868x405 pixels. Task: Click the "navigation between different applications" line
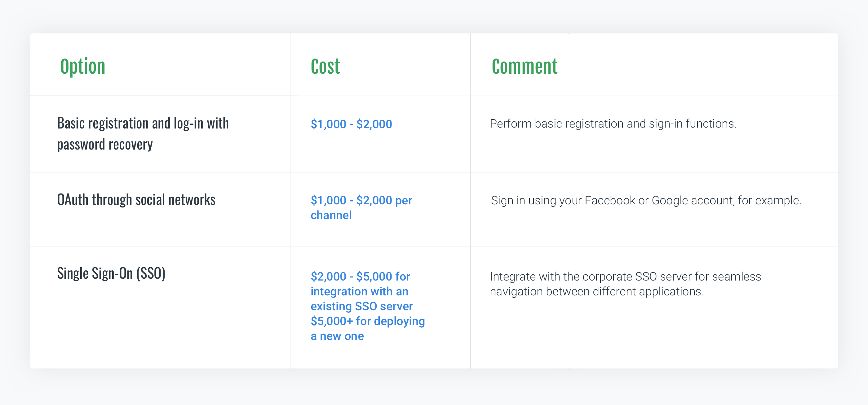click(596, 291)
